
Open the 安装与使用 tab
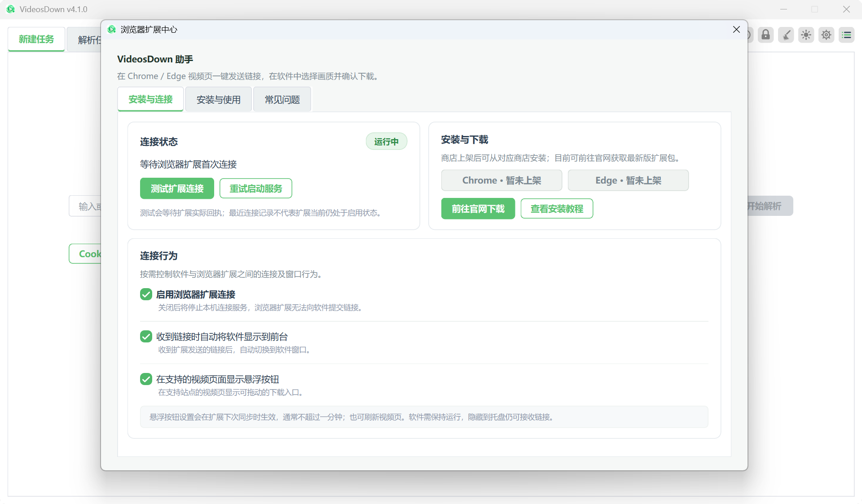(x=219, y=100)
